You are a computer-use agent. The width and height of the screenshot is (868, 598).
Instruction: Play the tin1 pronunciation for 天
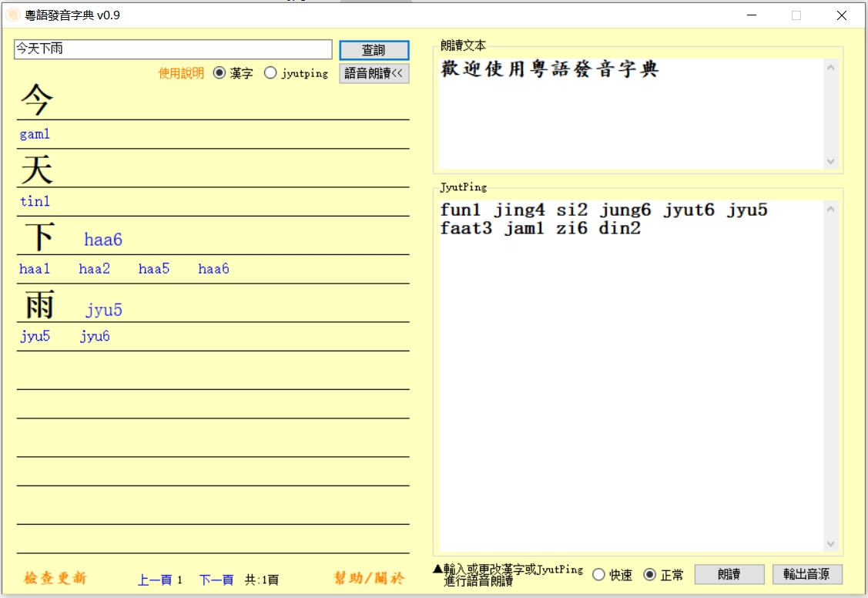[35, 201]
